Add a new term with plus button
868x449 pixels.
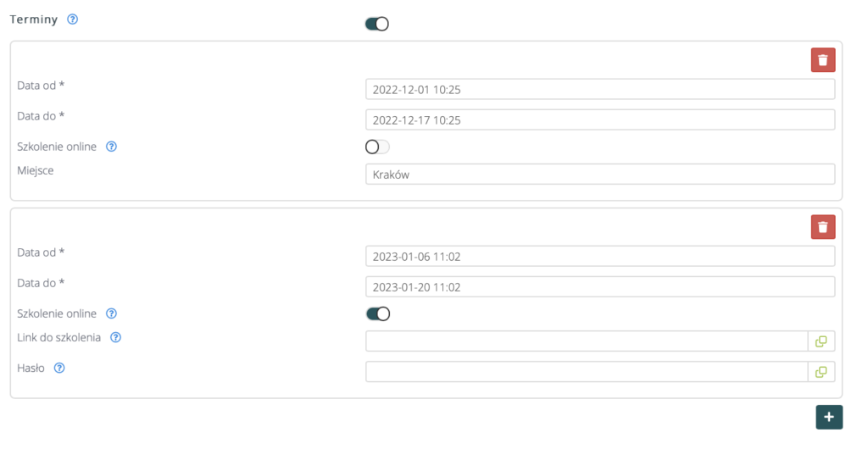(x=828, y=418)
